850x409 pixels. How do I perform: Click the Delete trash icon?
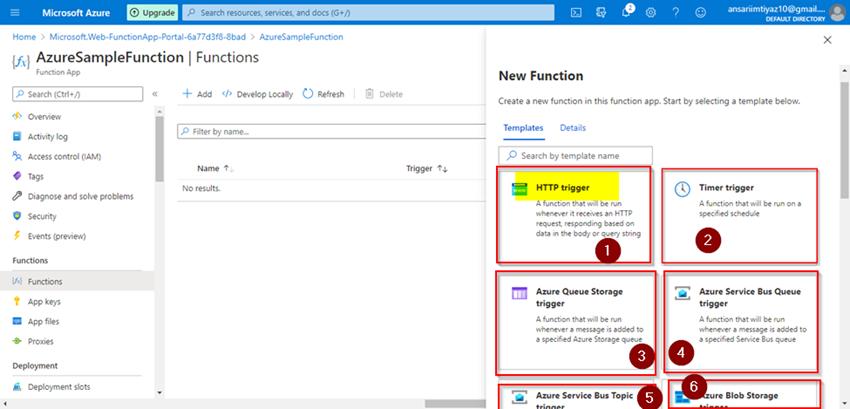[370, 94]
